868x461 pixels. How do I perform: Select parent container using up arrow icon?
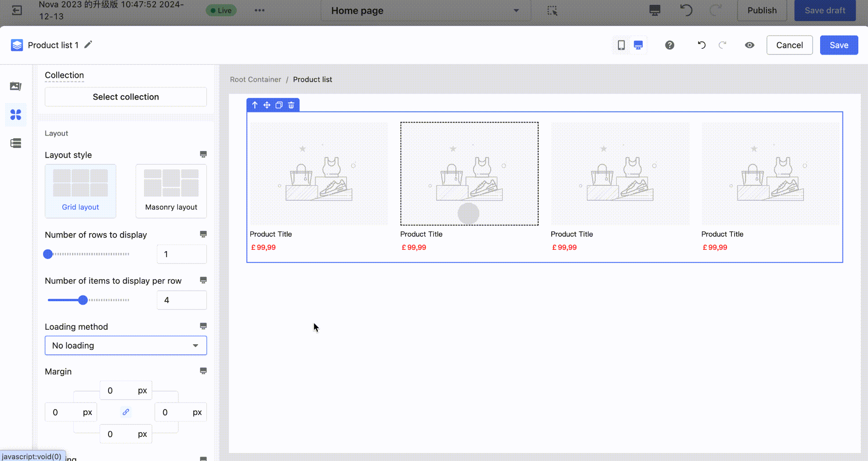tap(255, 105)
